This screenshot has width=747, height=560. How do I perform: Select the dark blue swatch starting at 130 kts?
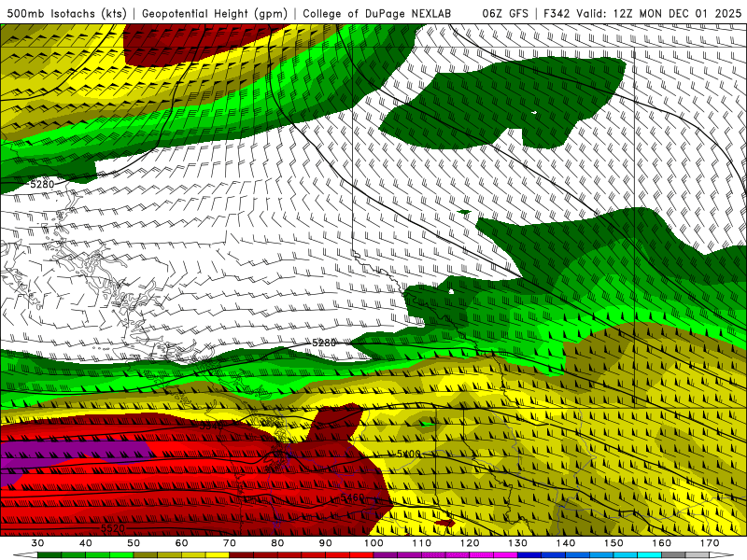[x=529, y=555]
